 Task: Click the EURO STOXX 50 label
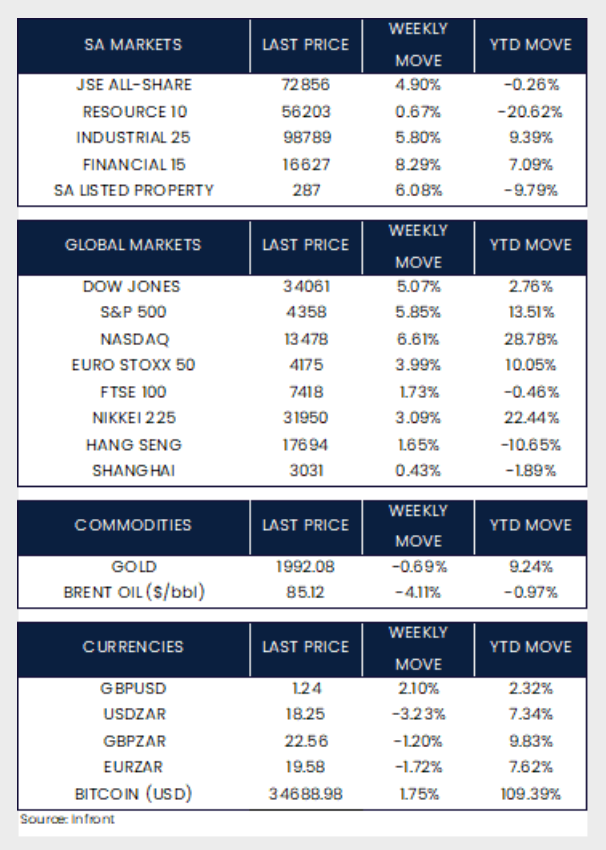click(133, 364)
